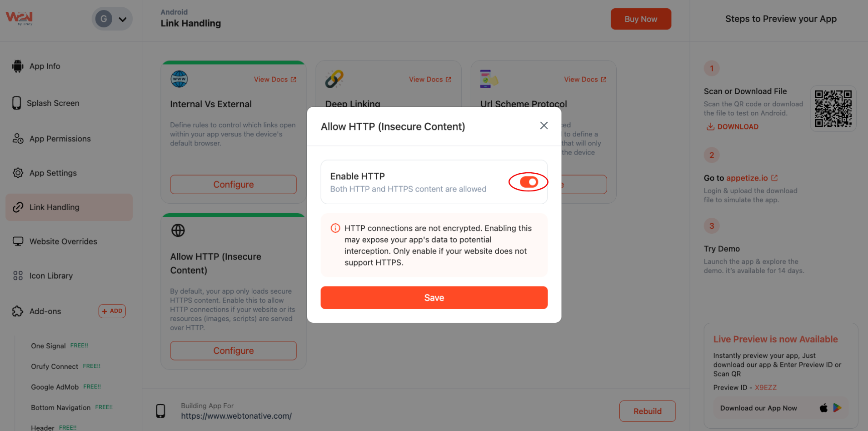Click the Google Play store icon
The width and height of the screenshot is (868, 431).
pyautogui.click(x=837, y=408)
